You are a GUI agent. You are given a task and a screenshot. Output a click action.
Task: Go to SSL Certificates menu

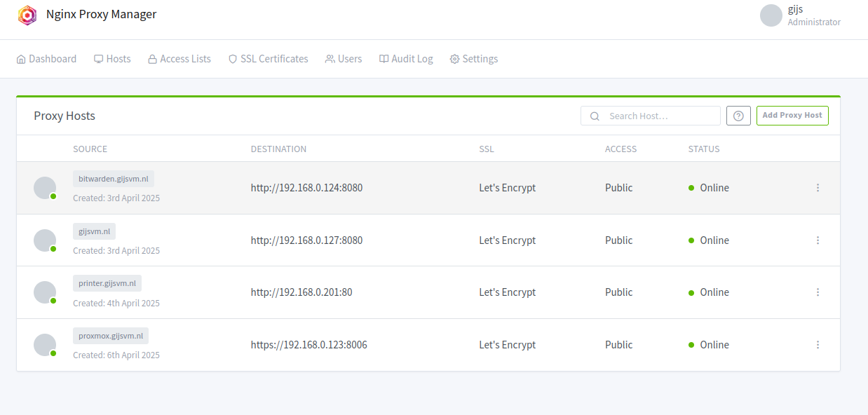pyautogui.click(x=268, y=59)
